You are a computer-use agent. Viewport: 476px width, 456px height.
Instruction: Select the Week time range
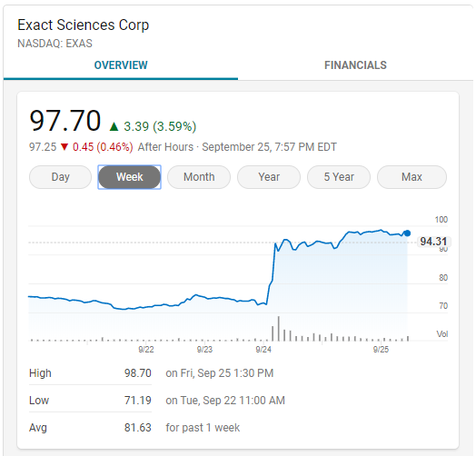point(129,177)
